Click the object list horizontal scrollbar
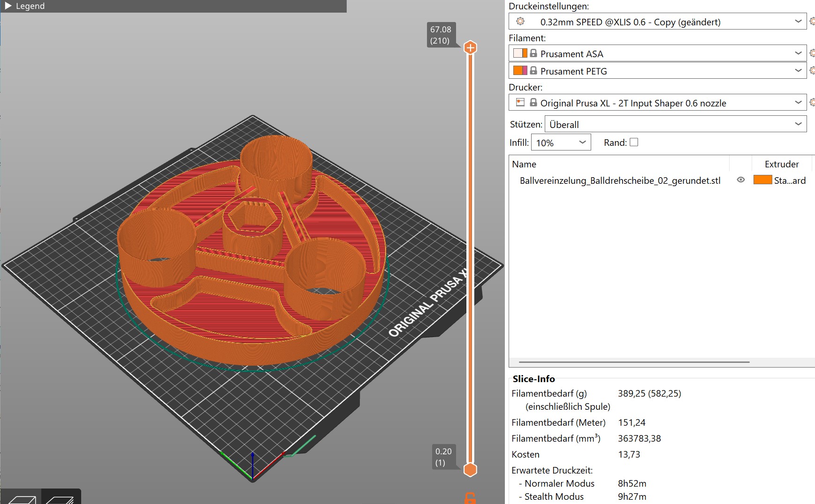The image size is (815, 504). point(634,362)
